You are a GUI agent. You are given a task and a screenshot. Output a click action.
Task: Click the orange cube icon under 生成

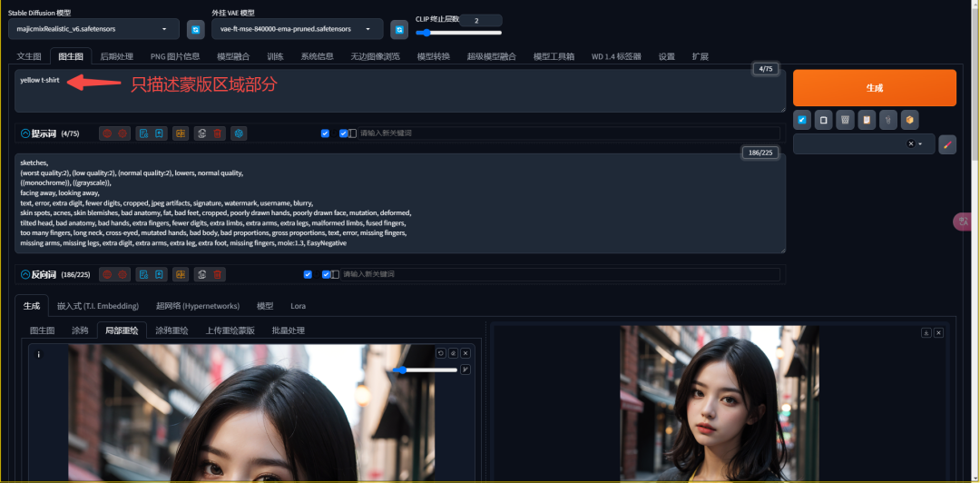point(909,119)
